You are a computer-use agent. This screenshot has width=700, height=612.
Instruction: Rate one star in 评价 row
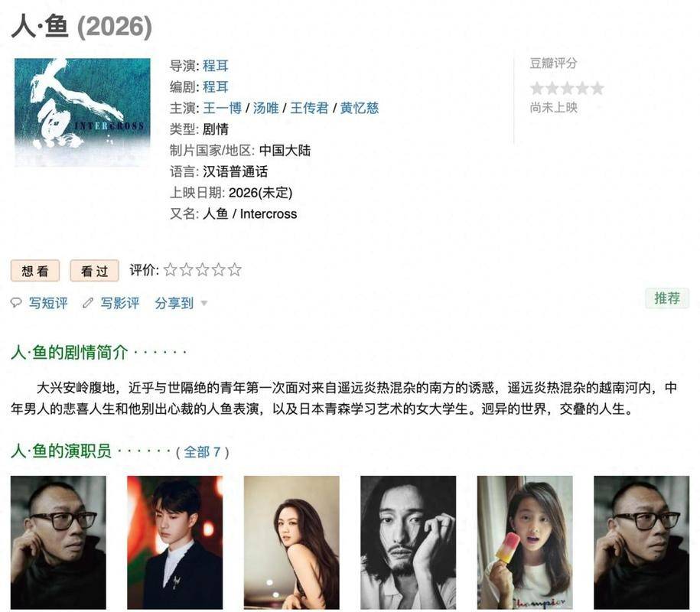pyautogui.click(x=170, y=269)
